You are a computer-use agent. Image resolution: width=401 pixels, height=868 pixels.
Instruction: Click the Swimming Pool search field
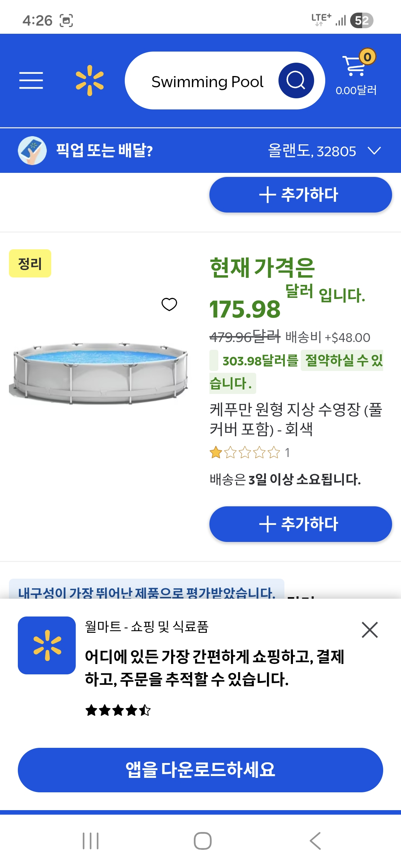(207, 81)
